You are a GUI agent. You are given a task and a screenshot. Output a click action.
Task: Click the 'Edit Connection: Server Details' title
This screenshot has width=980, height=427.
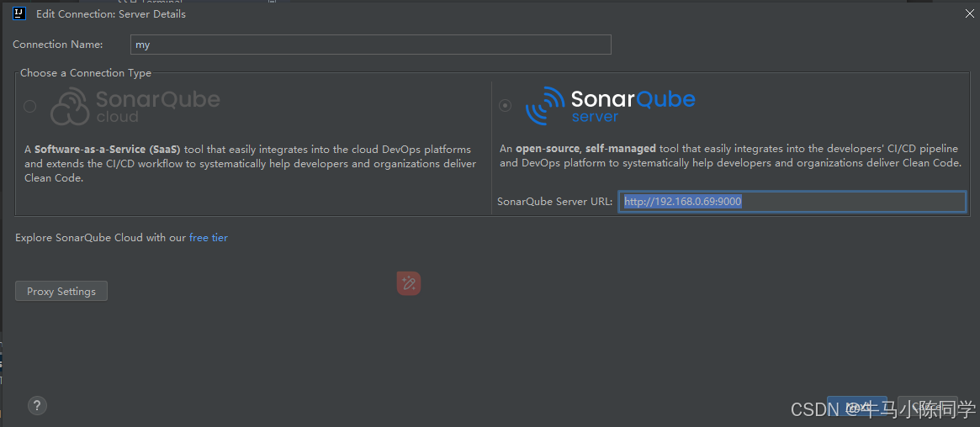coord(111,13)
